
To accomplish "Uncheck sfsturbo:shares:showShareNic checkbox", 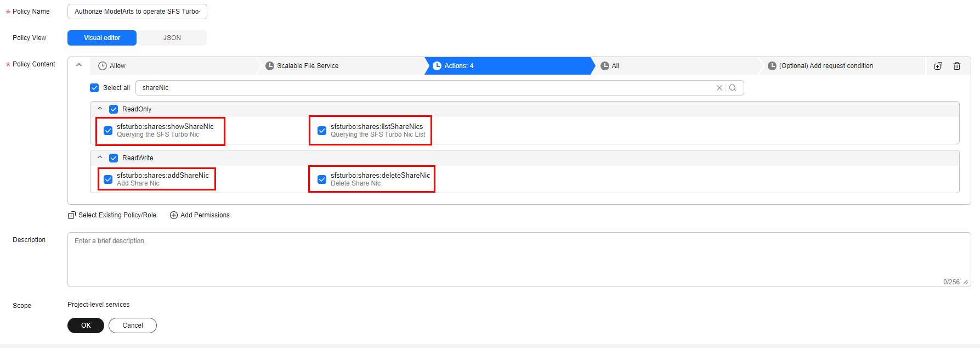I will coord(108,131).
